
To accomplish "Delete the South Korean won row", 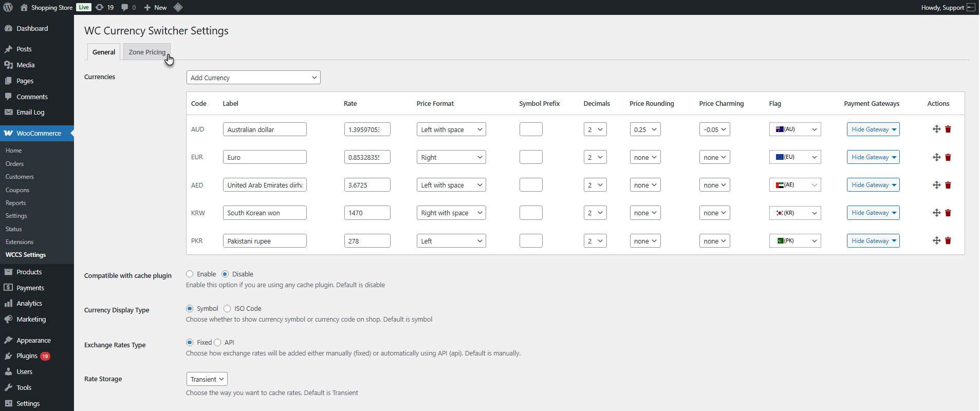I will pyautogui.click(x=948, y=213).
